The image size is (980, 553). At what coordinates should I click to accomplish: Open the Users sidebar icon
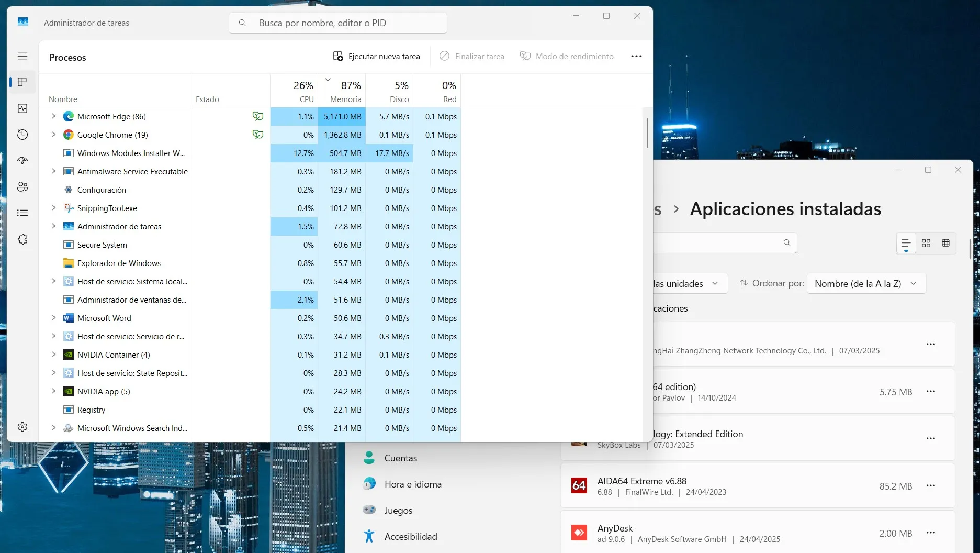[22, 187]
